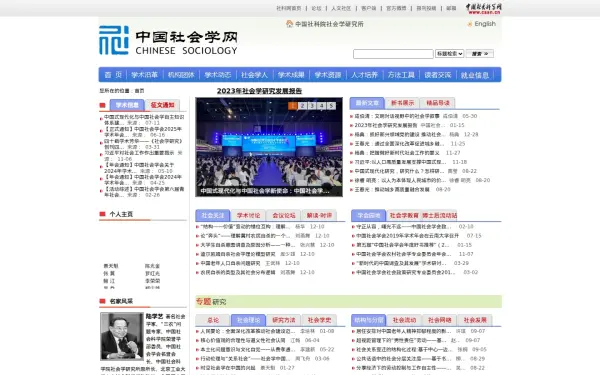Open 学术沿革 in the navigation bar
This screenshot has height=375, width=600.
point(144,75)
